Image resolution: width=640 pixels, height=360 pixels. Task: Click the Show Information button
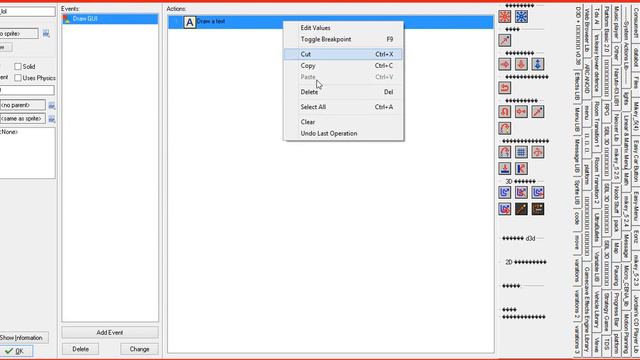[23, 338]
